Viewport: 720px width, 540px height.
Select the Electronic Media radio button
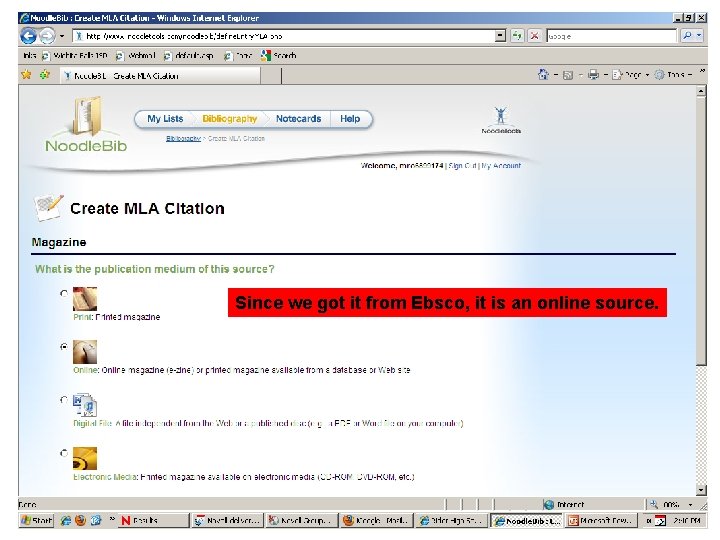[x=64, y=453]
